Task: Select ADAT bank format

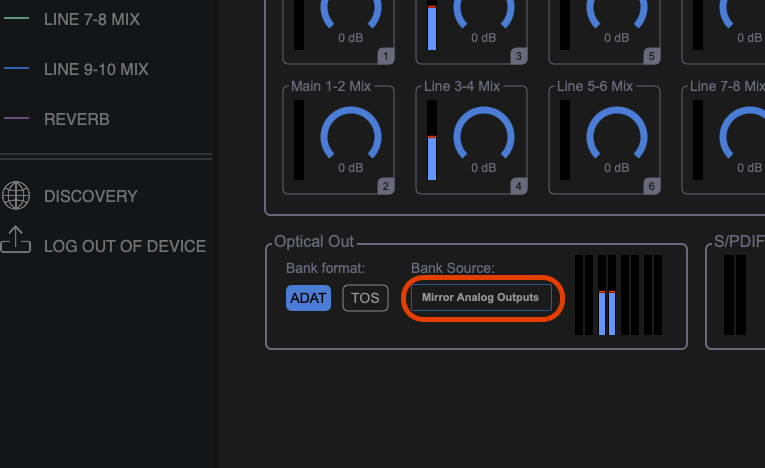Action: pyautogui.click(x=308, y=298)
